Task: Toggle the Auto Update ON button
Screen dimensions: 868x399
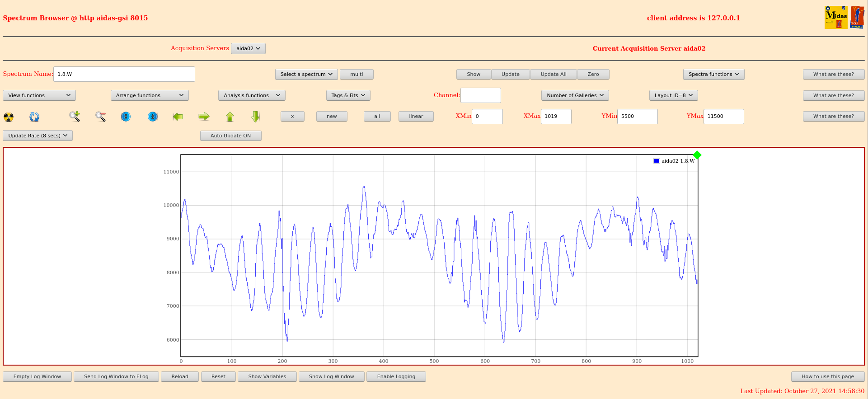Action: tap(230, 136)
